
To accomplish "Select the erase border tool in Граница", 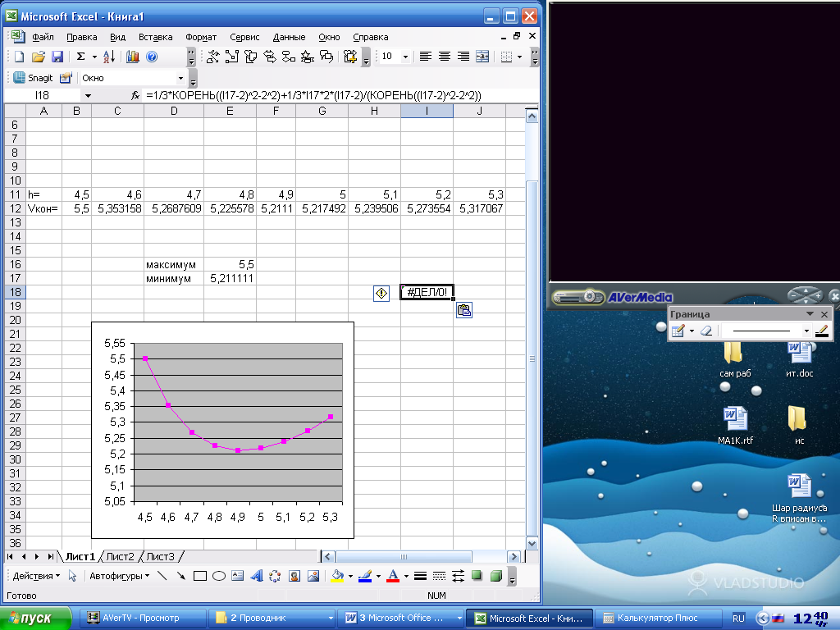I will tap(705, 331).
